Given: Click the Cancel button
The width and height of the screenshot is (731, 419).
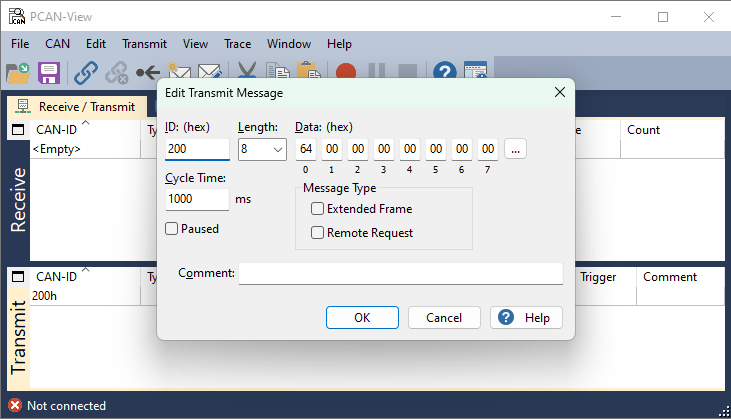Looking at the screenshot, I should [444, 317].
